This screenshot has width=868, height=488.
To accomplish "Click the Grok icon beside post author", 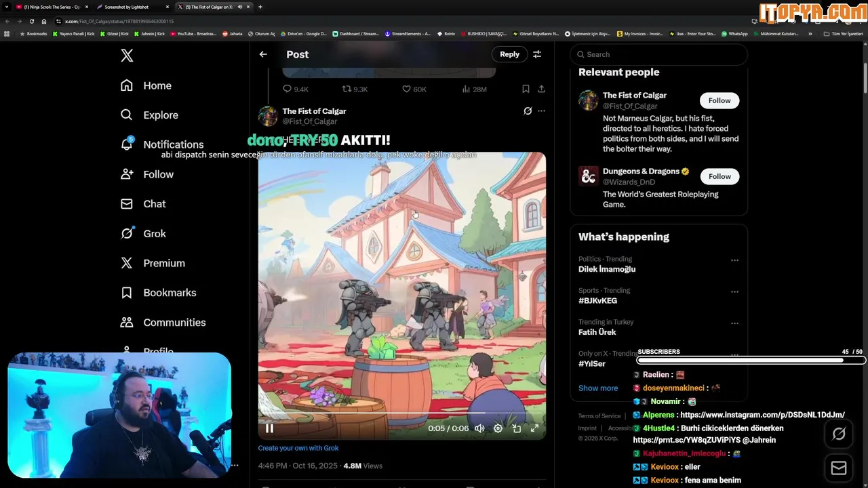I will coord(528,111).
